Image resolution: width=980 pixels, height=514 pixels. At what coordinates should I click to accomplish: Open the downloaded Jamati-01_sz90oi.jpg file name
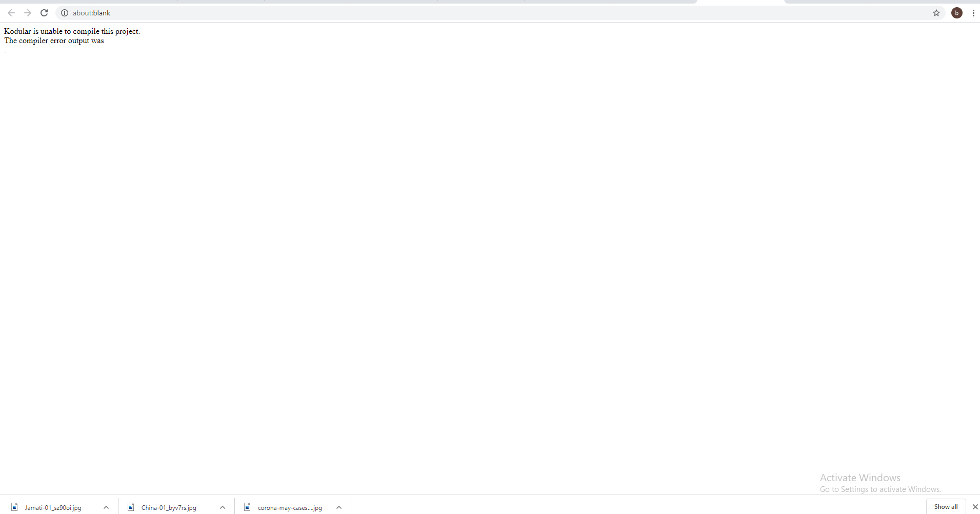tap(53, 507)
